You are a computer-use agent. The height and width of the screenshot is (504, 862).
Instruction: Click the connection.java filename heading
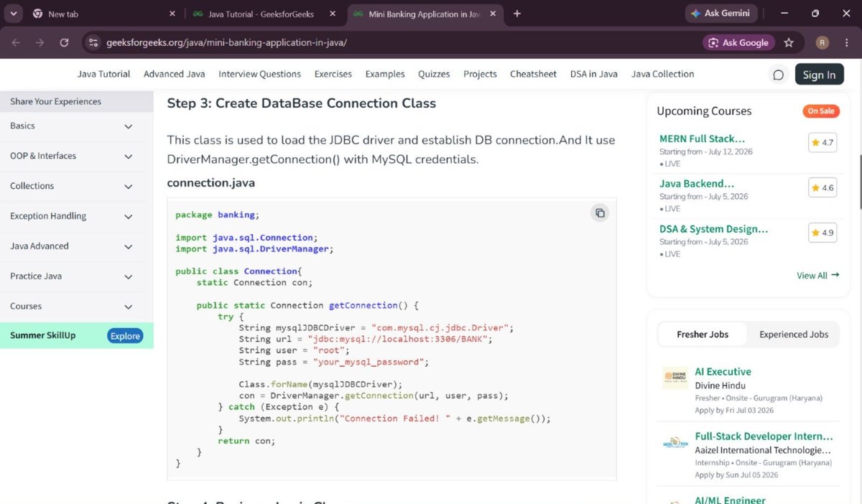(210, 183)
